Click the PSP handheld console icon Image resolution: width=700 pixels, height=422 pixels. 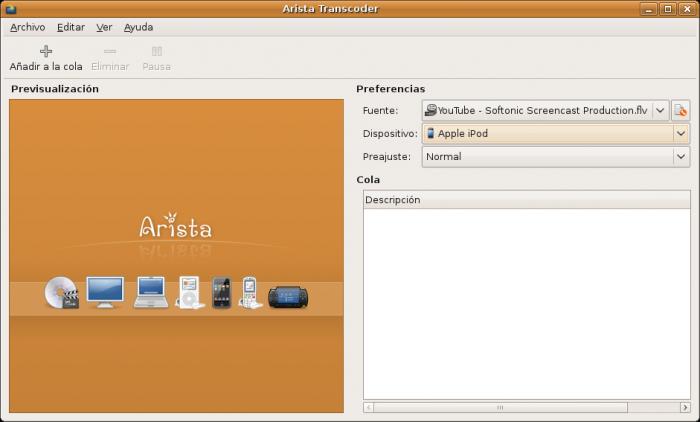tap(288, 296)
